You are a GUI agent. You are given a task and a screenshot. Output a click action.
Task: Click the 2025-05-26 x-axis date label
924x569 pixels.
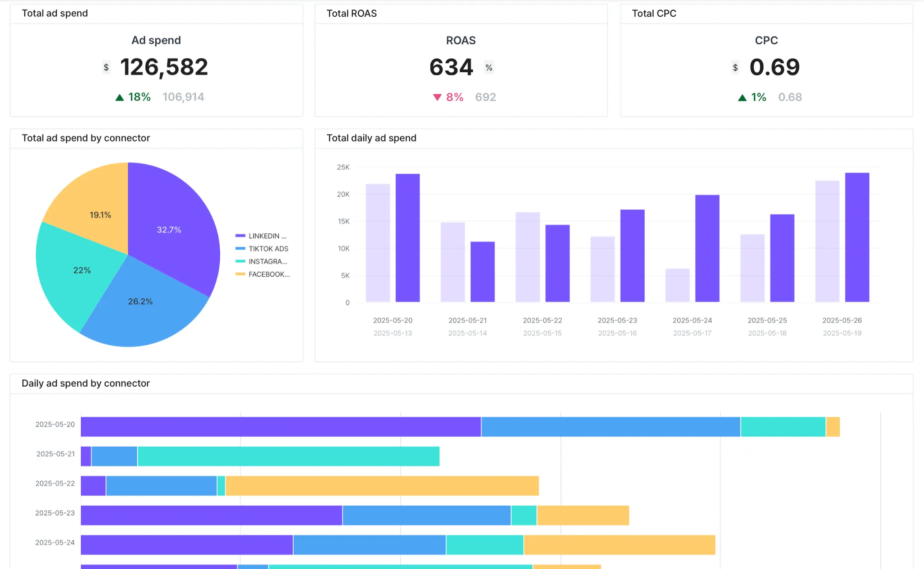[841, 320]
